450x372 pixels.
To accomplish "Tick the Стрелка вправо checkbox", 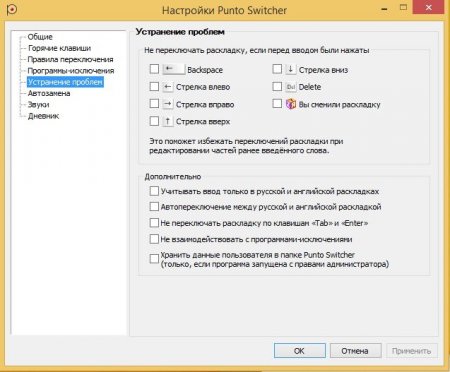I will (154, 104).
